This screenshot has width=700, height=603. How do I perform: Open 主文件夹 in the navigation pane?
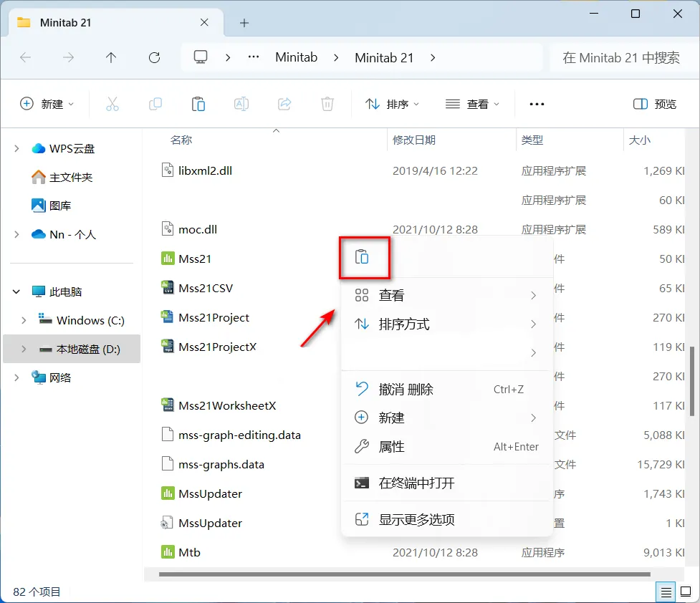(62, 177)
